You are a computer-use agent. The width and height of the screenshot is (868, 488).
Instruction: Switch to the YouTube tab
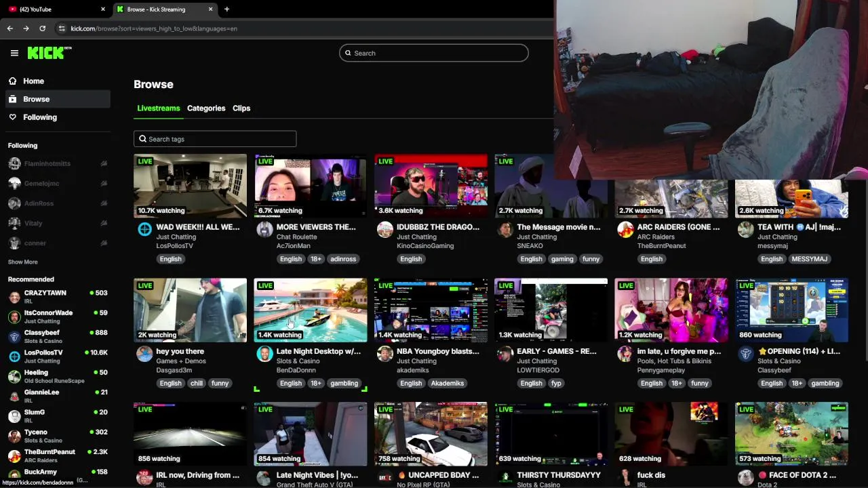(x=54, y=9)
